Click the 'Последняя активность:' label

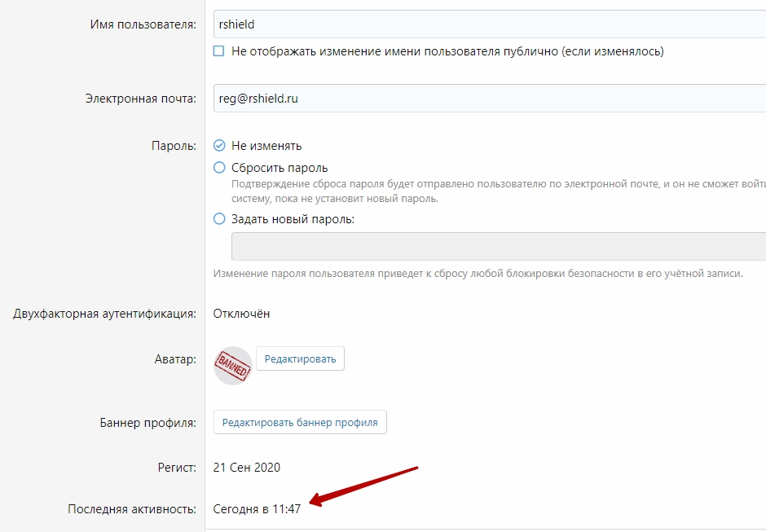(132, 509)
